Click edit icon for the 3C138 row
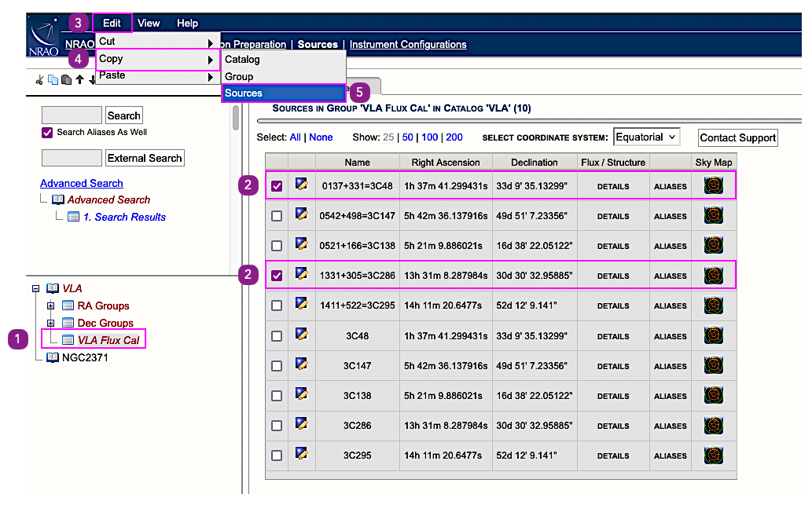812x505 pixels. pos(301,393)
